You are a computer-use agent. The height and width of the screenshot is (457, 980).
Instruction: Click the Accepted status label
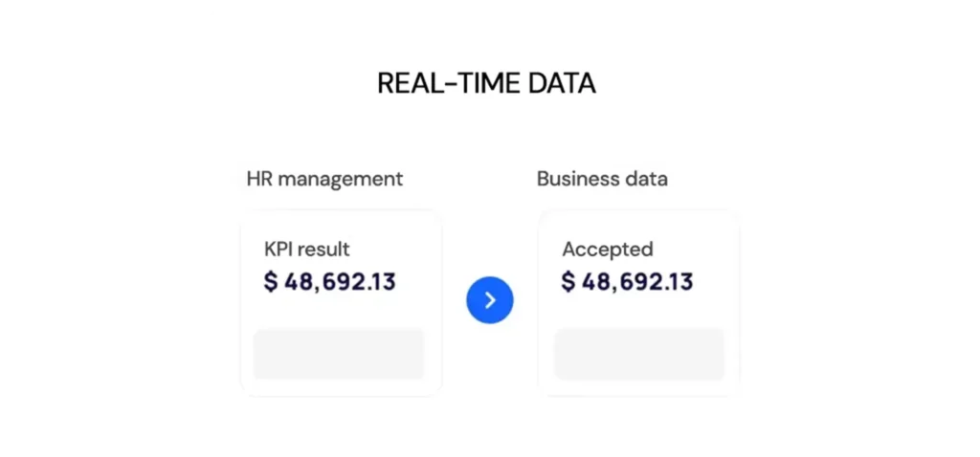(607, 250)
